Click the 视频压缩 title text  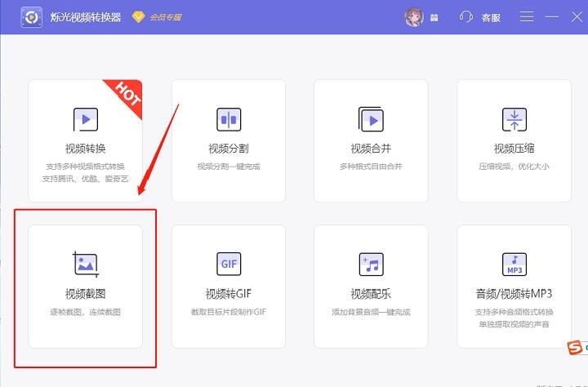514,149
